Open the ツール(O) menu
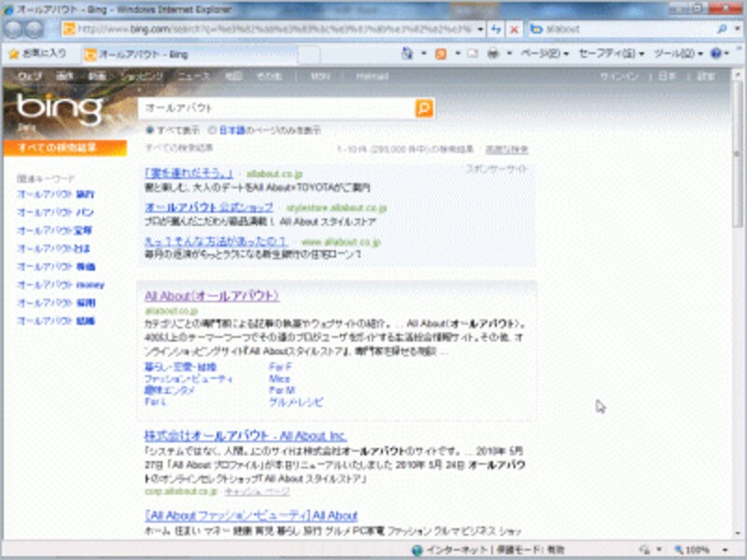 (679, 53)
